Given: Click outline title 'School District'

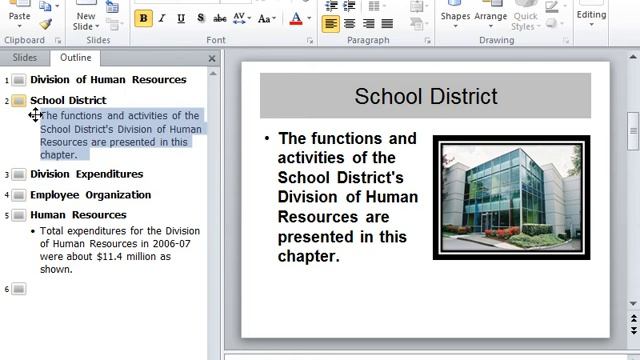Looking at the screenshot, I should tap(68, 100).
